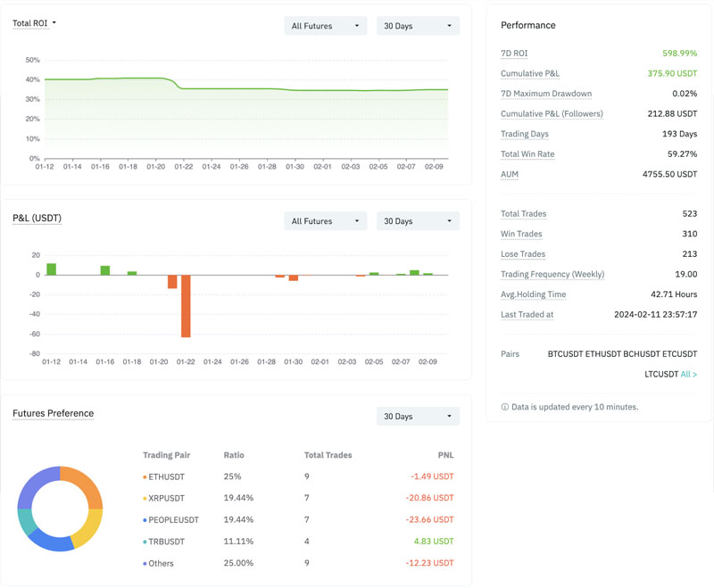Click the Trading Days label
The height and width of the screenshot is (588, 714).
525,134
